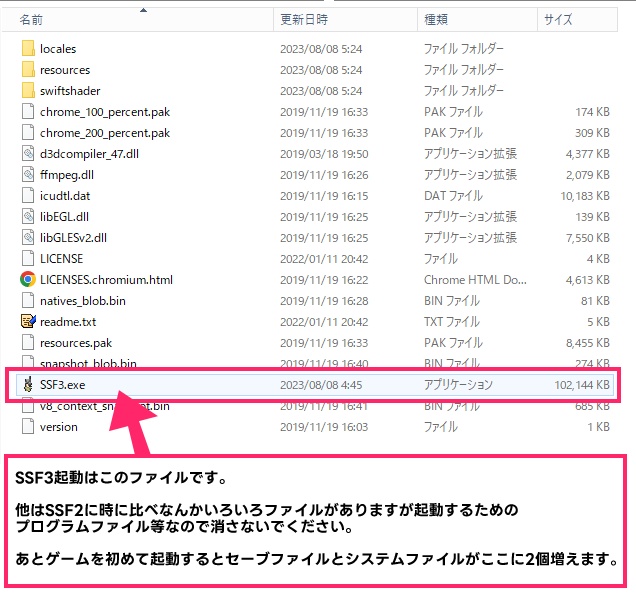The width and height of the screenshot is (636, 600).
Task: Select the file name chrome_100_percent.pak
Action: [x=105, y=112]
